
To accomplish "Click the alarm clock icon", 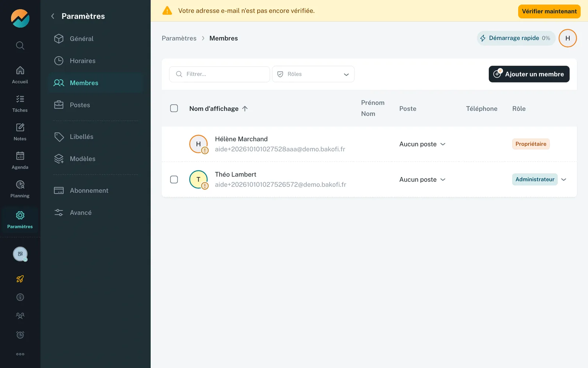I will [20, 335].
